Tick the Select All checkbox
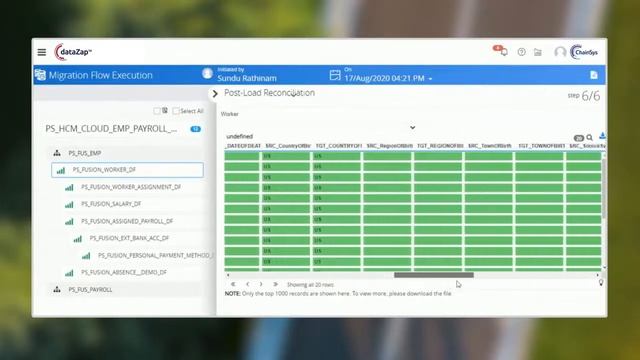 [x=176, y=111]
